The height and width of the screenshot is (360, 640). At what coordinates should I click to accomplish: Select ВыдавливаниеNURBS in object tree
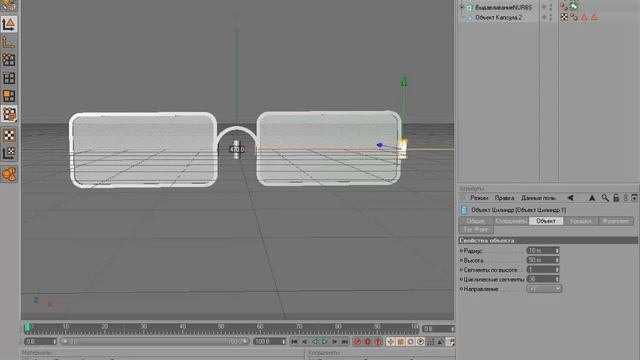(503, 7)
